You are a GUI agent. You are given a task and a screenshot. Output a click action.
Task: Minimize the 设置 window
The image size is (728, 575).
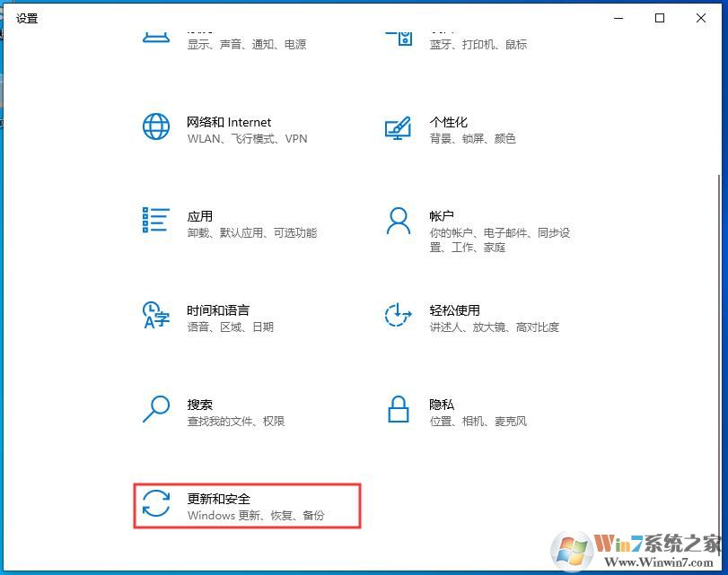pos(618,18)
